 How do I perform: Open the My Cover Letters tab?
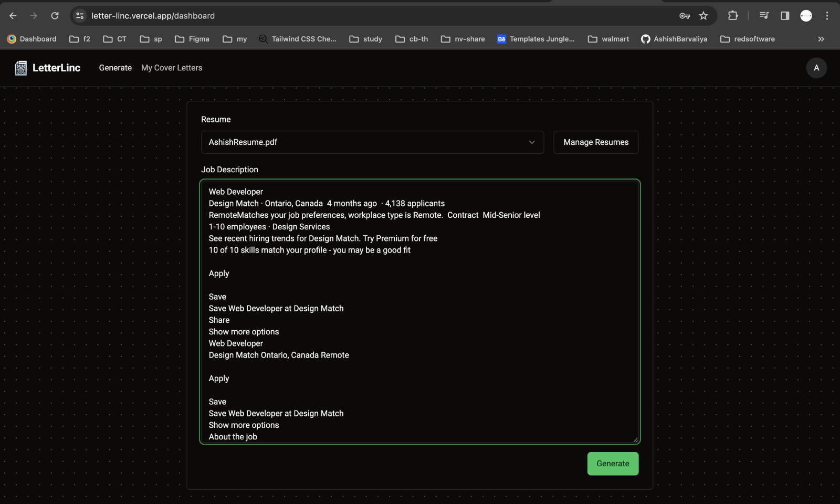172,68
